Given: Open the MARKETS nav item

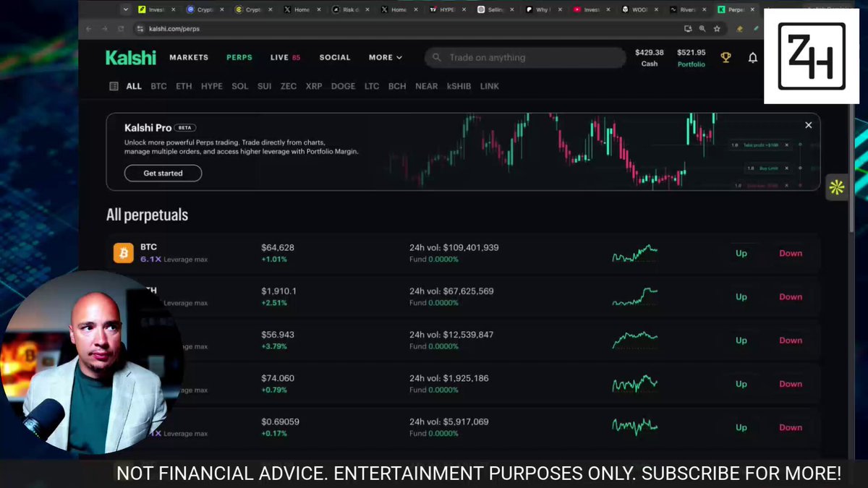Looking at the screenshot, I should tap(189, 58).
